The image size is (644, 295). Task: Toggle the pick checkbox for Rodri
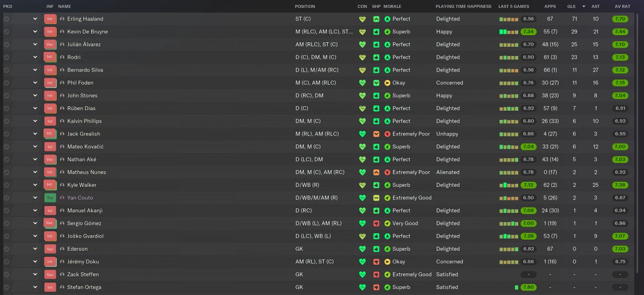(7, 57)
